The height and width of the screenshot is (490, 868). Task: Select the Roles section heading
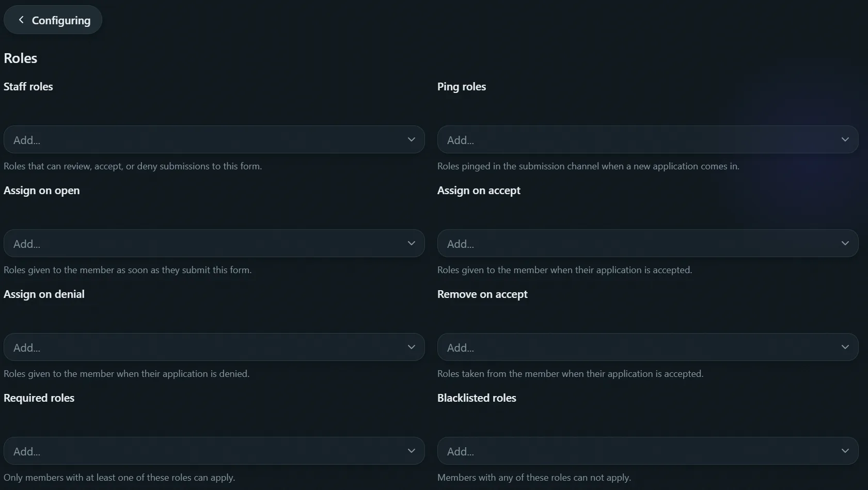[20, 58]
